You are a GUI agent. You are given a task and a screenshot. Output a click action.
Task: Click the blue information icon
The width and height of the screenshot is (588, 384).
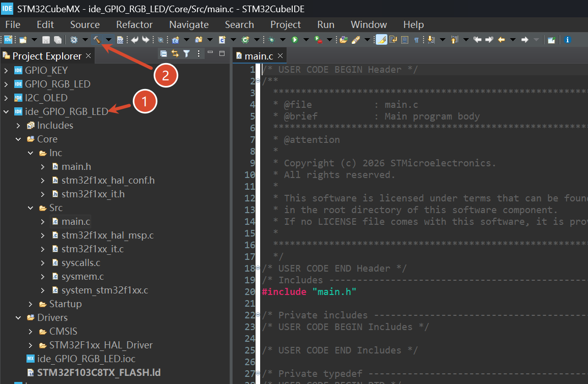567,40
